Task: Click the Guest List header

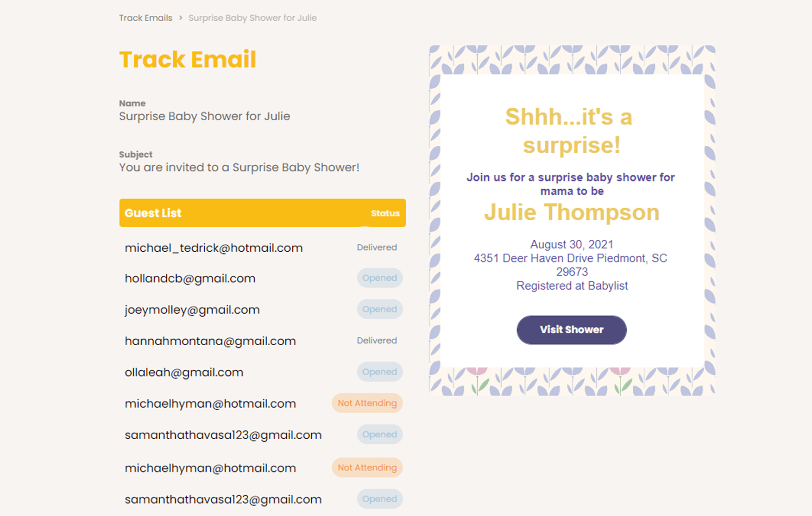Action: (153, 213)
